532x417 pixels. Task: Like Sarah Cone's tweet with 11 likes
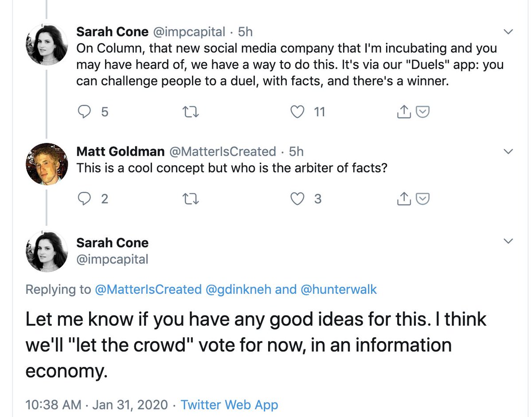pos(297,112)
